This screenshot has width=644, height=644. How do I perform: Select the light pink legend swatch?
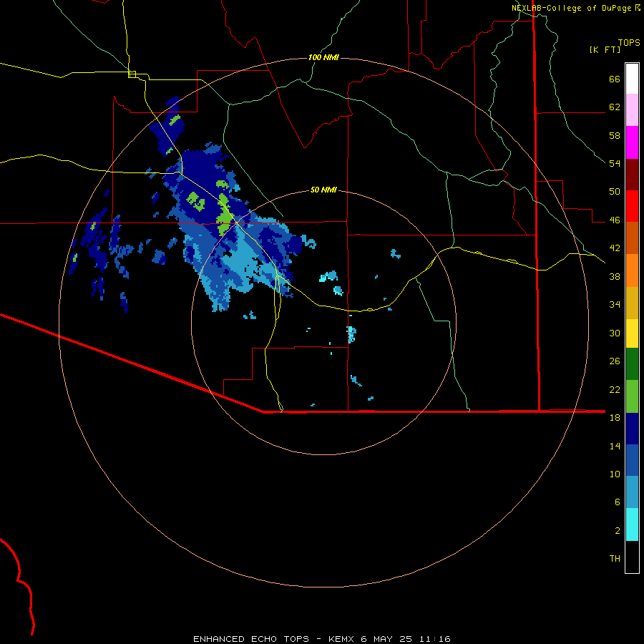pyautogui.click(x=632, y=110)
